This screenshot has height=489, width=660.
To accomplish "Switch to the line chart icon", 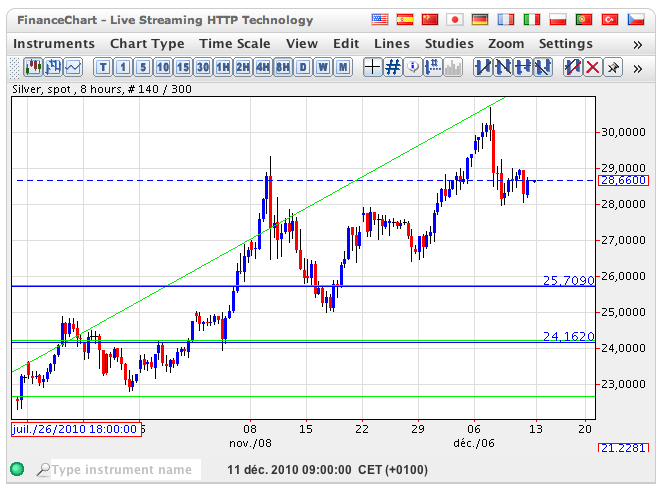I will [73, 67].
